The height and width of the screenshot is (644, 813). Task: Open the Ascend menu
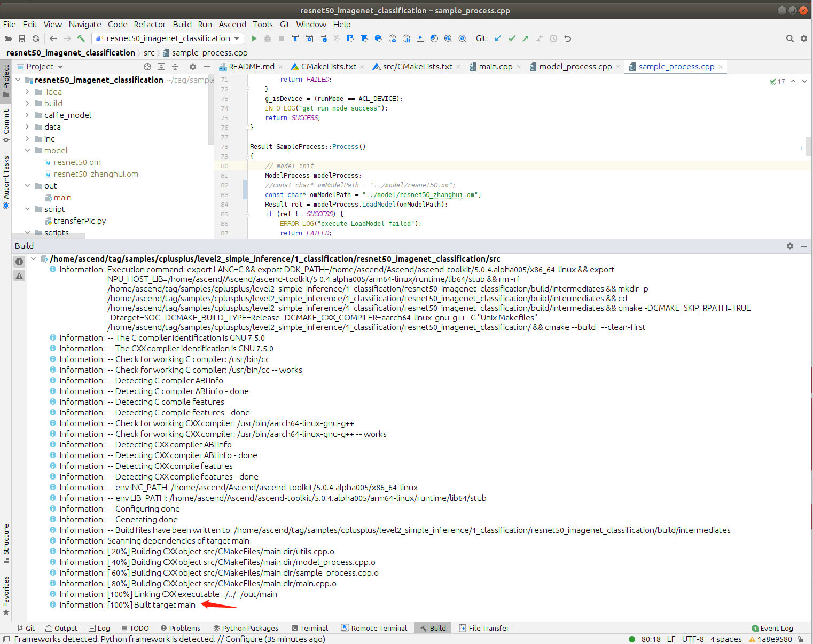232,25
